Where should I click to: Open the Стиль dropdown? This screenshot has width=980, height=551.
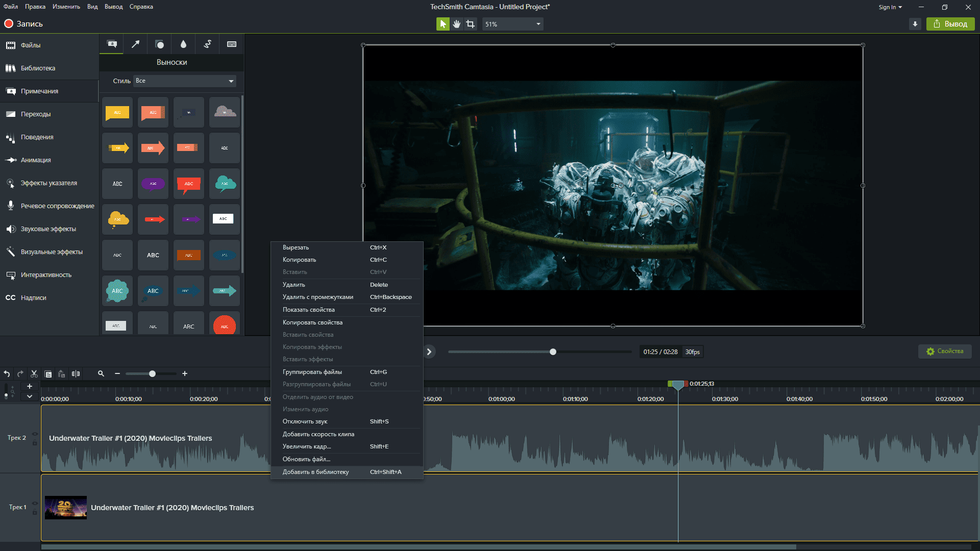pyautogui.click(x=185, y=81)
